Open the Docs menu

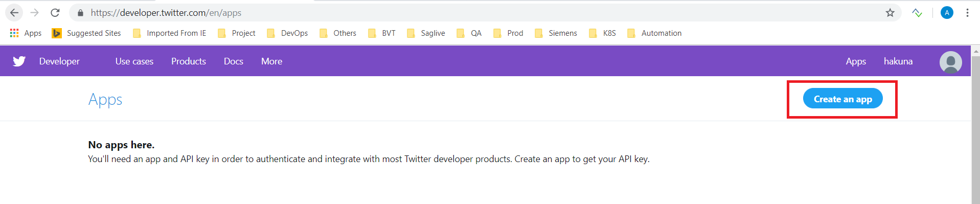coord(234,61)
